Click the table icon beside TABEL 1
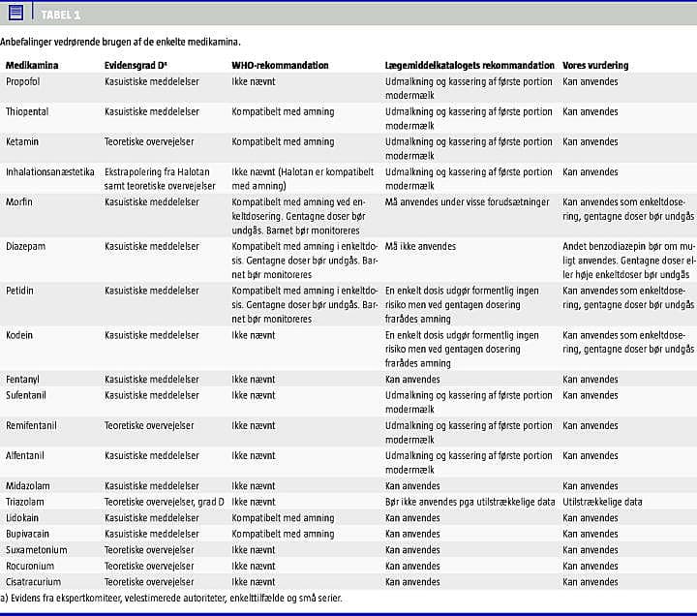697x616 pixels. pyautogui.click(x=15, y=12)
